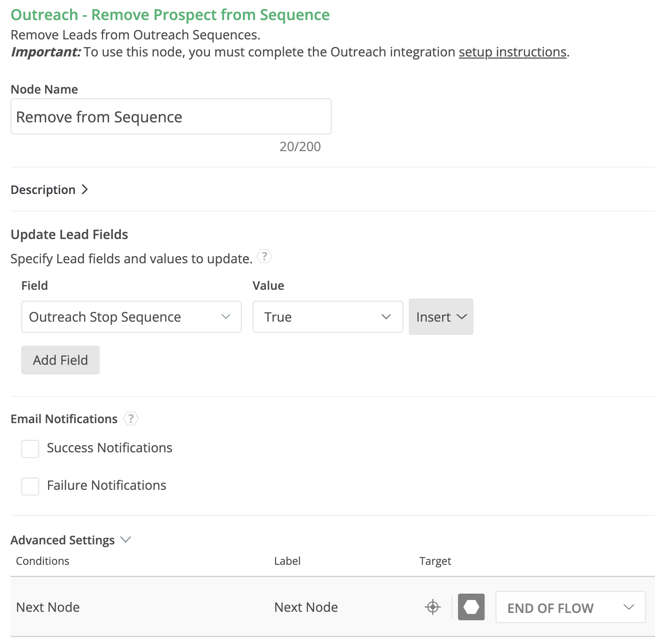
Task: Expand the Description section
Action: 49,189
